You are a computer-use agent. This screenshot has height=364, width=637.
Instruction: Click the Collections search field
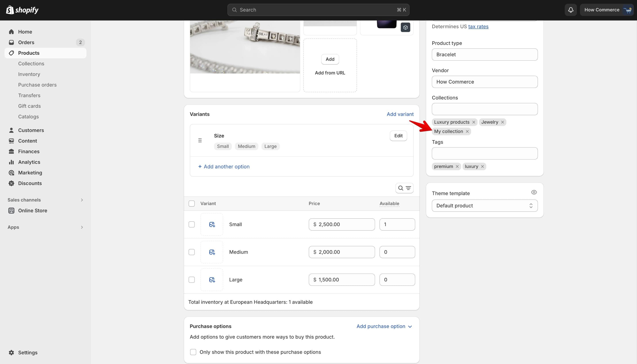(x=485, y=109)
